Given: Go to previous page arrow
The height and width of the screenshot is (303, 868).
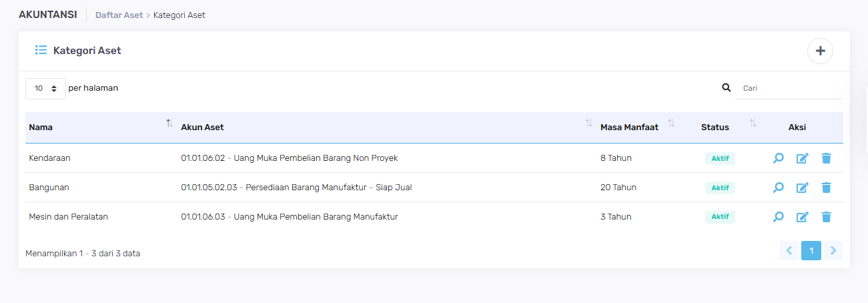Looking at the screenshot, I should click(789, 251).
